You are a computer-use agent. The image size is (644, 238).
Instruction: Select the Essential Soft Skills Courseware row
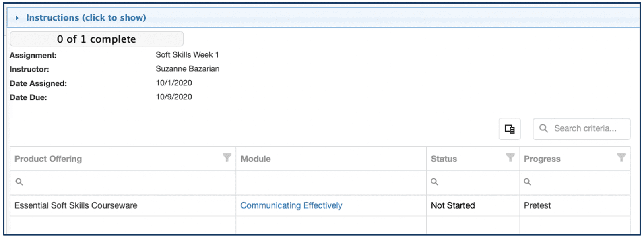coord(76,205)
